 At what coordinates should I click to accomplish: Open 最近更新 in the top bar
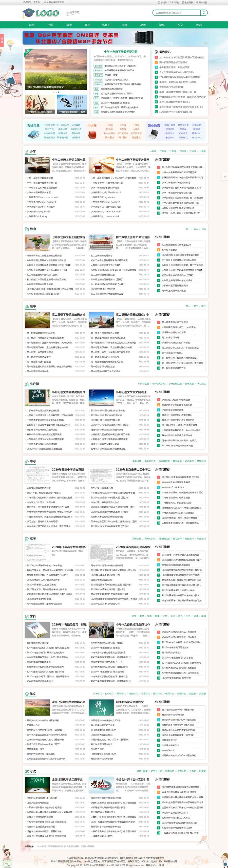pos(187,2)
